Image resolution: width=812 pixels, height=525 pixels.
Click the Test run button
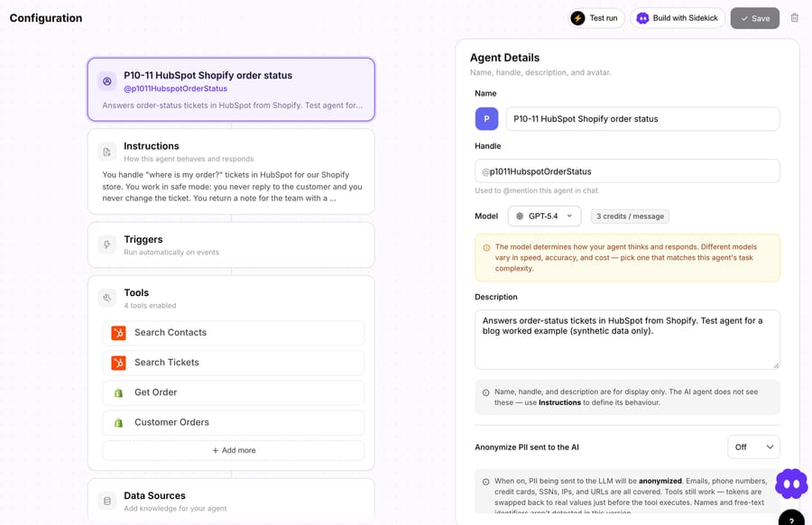click(596, 18)
